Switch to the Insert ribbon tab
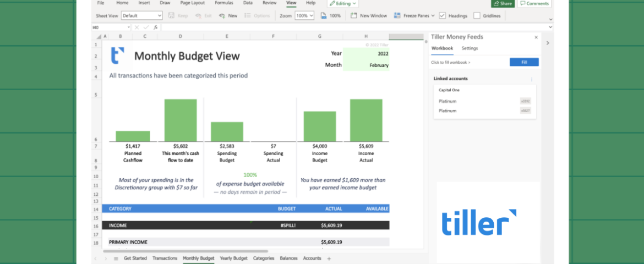 click(144, 3)
